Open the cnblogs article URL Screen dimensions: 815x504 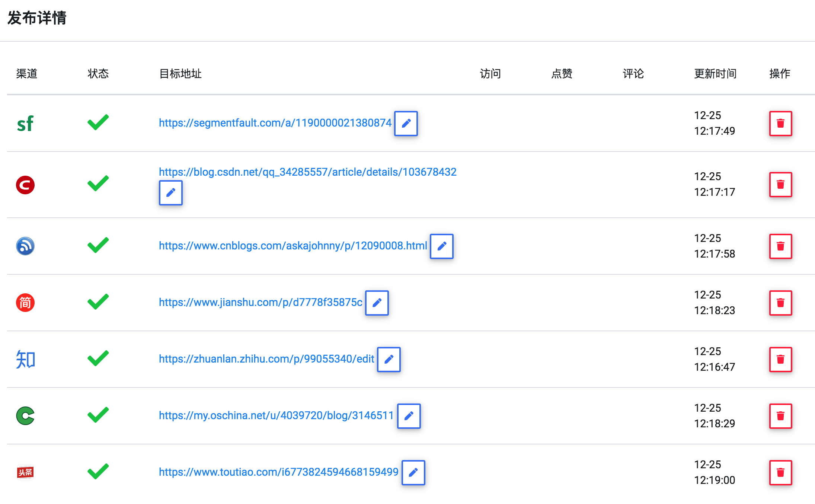click(x=293, y=245)
